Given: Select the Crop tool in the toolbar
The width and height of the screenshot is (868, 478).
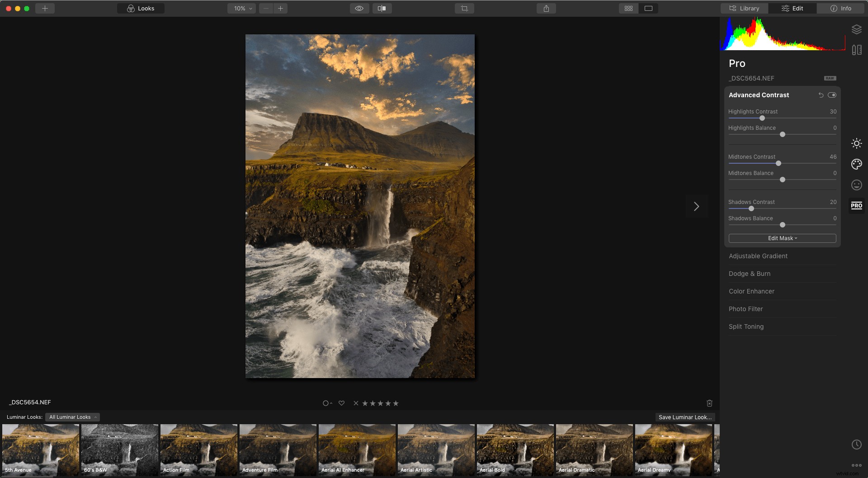Looking at the screenshot, I should point(465,8).
